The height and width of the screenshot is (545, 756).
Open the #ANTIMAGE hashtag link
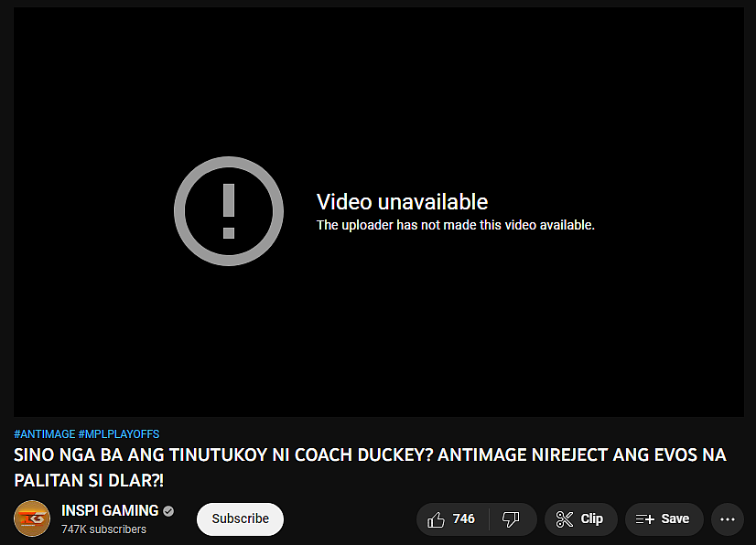click(44, 434)
